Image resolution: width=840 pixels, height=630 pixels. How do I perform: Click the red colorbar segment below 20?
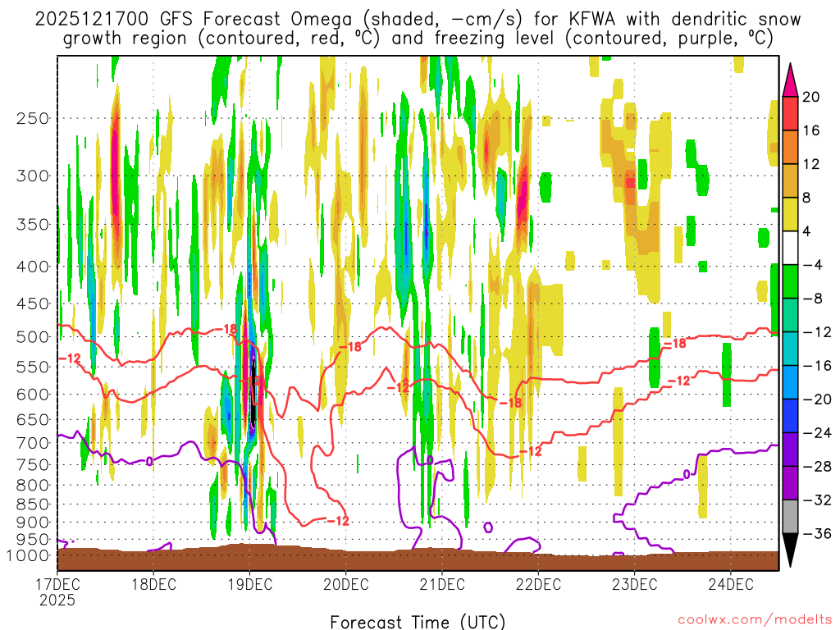pos(790,113)
